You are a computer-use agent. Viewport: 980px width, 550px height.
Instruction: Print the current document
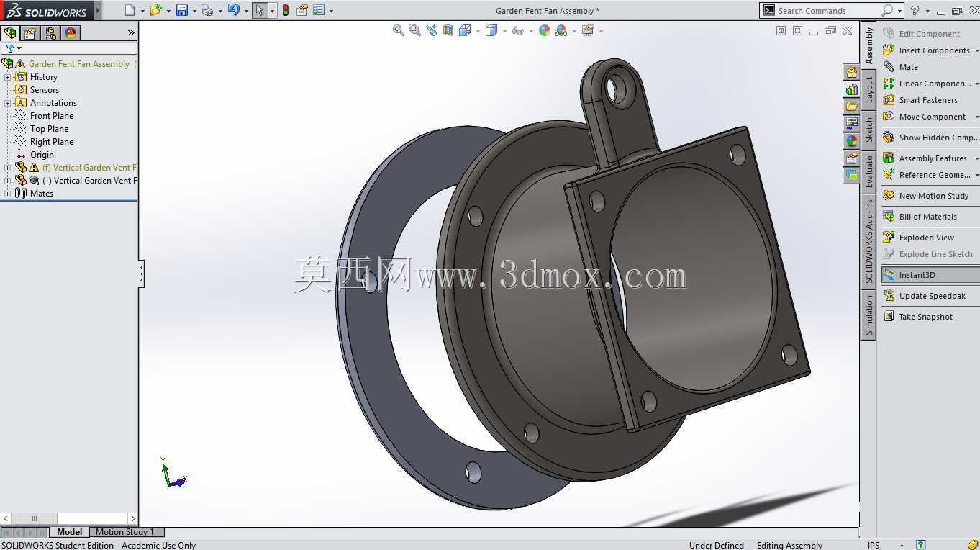pyautogui.click(x=207, y=10)
